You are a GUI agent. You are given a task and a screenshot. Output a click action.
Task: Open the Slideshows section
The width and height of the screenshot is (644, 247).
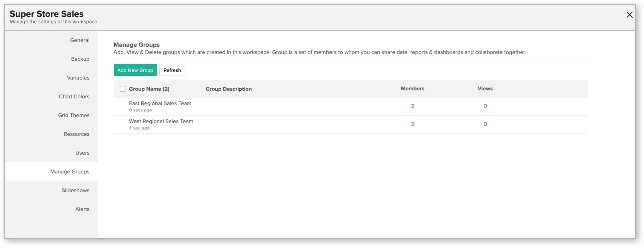coord(75,191)
